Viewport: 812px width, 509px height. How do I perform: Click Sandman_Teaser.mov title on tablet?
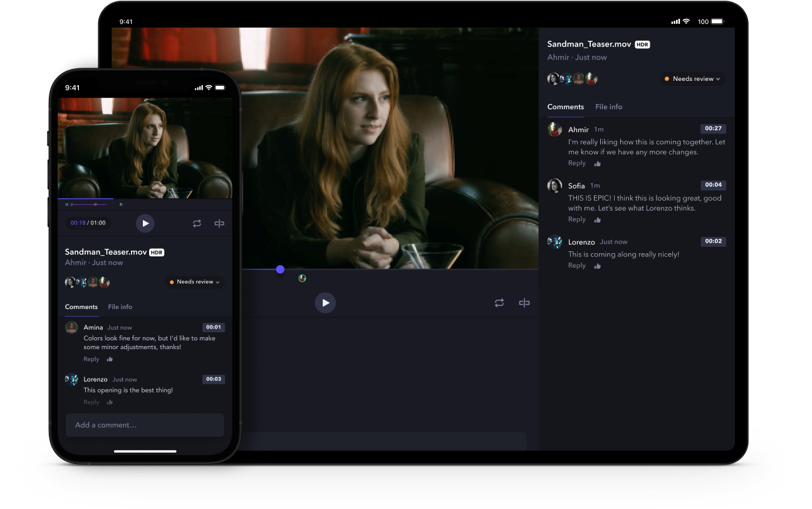coord(589,45)
